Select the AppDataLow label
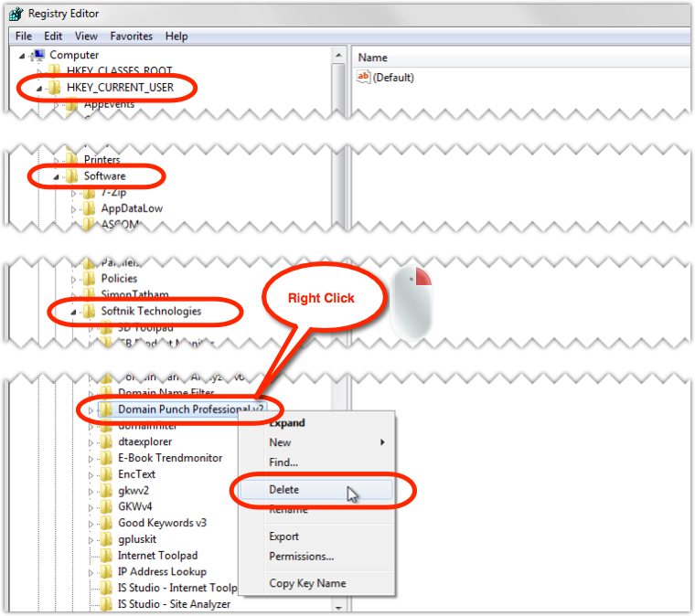Image resolution: width=695 pixels, height=616 pixels. tap(132, 208)
